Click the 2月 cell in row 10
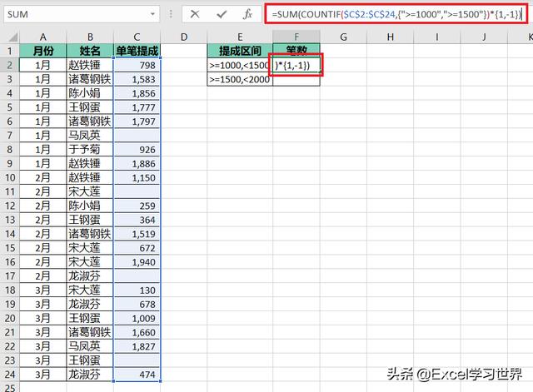Image resolution: width=533 pixels, height=392 pixels. 42,177
